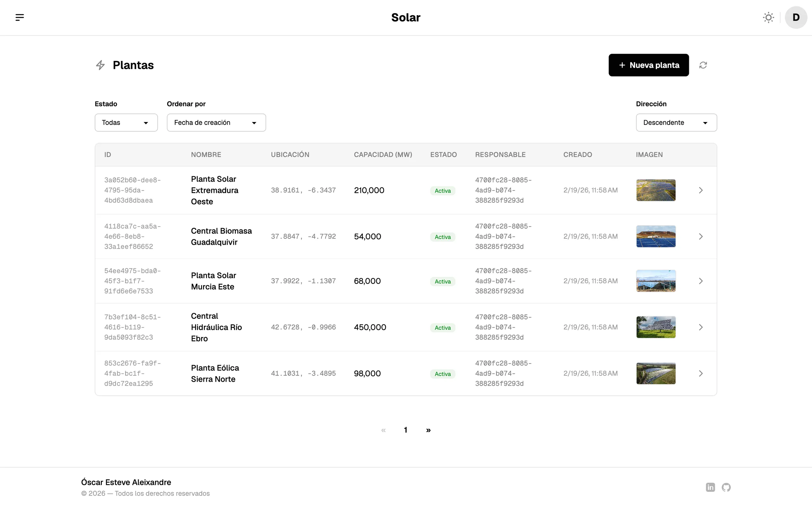Viewport: 812px width, 507px height.
Task: Click Activa status badge in Murcia Este row
Action: pos(443,281)
